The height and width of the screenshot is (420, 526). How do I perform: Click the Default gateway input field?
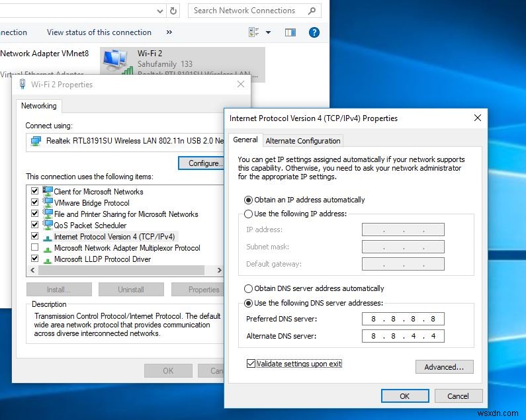pos(403,264)
